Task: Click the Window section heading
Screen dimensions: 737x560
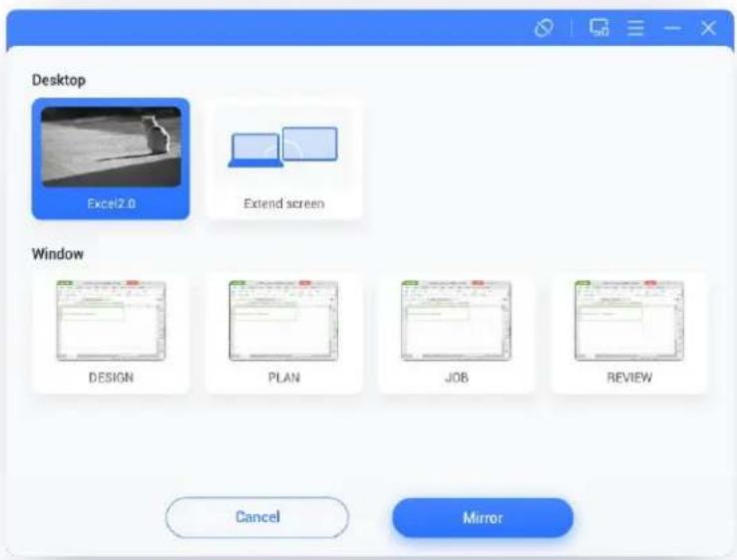Action: [58, 254]
